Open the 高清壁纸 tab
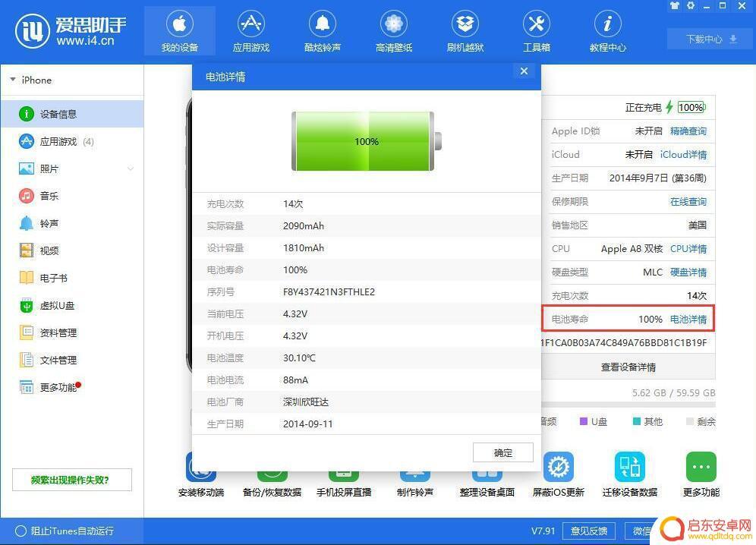Viewport: 756px width, 545px height. 393,30
